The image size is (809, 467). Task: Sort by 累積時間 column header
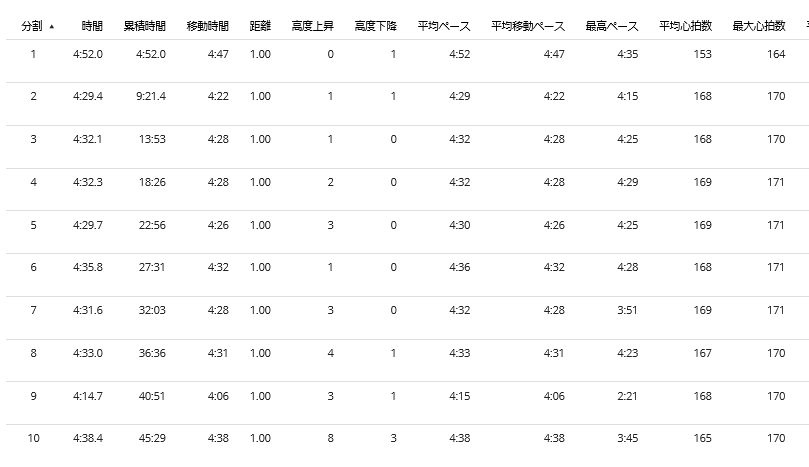(145, 26)
